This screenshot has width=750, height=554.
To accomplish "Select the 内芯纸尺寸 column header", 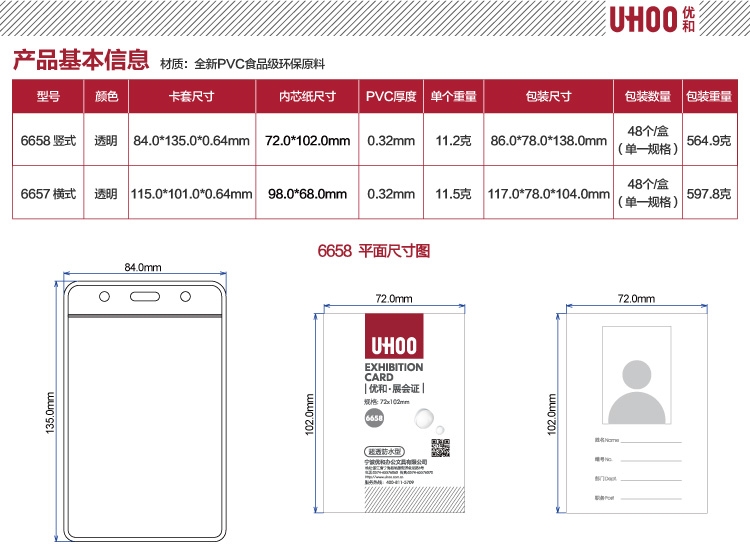I will (308, 97).
